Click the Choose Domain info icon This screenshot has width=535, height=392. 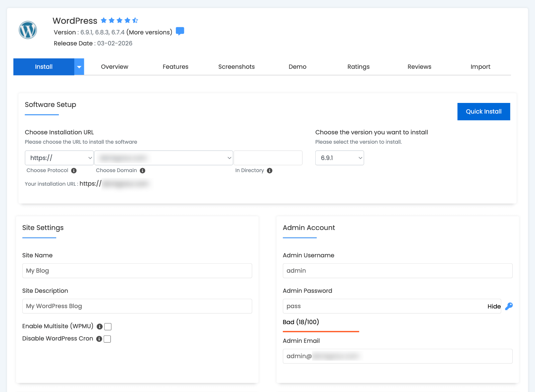click(142, 170)
